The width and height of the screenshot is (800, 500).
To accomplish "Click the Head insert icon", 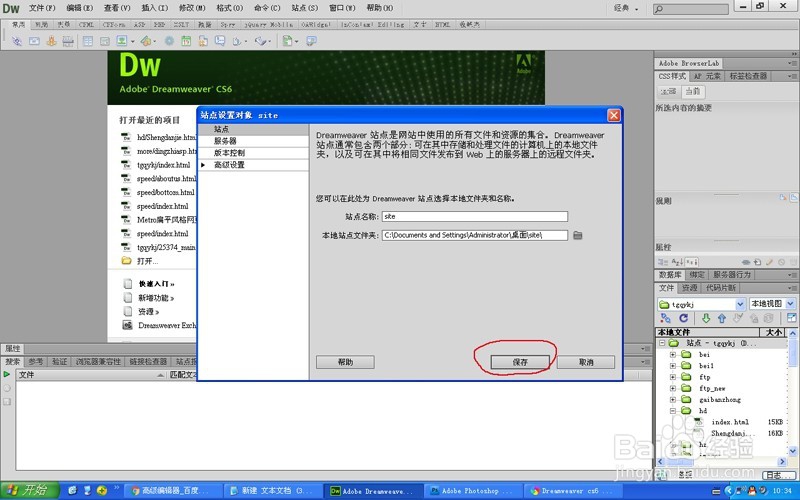I will point(237,41).
